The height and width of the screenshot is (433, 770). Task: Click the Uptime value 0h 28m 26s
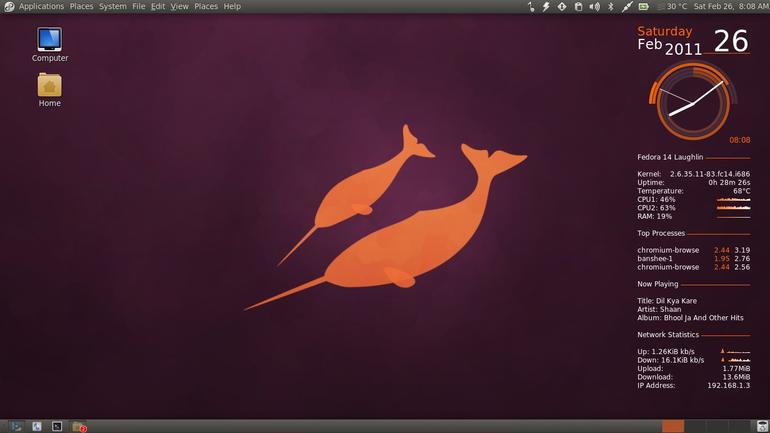click(729, 182)
